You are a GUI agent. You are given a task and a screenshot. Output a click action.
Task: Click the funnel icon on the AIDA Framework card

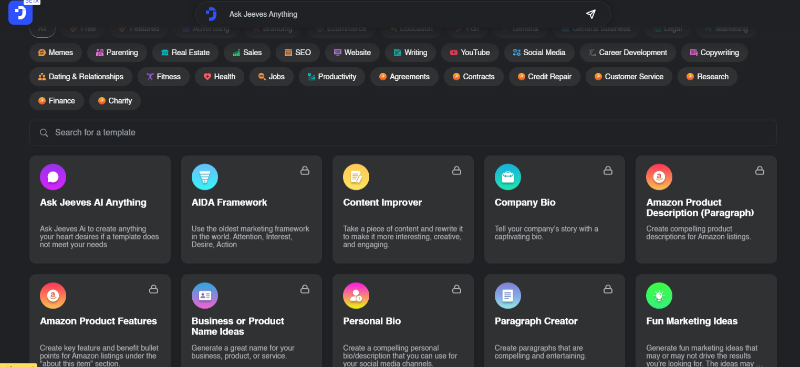[205, 177]
